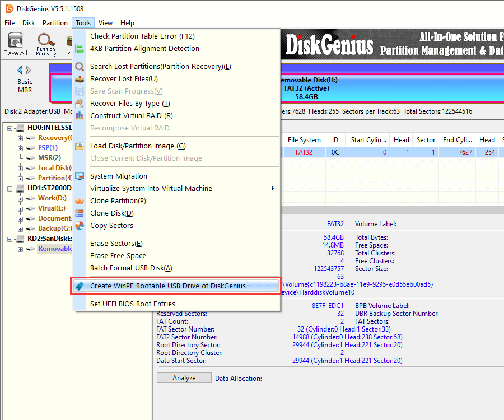Viewport: 504px width, 420px height.
Task: Click the ID column header
Action: (x=335, y=140)
